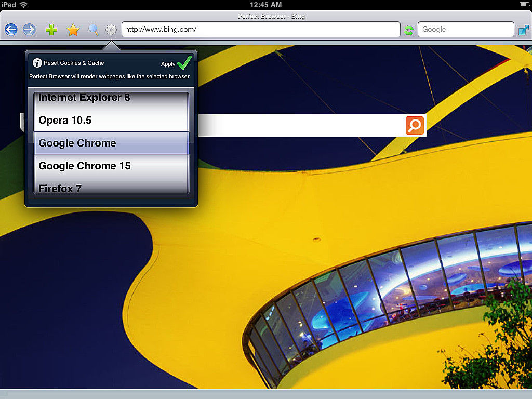The image size is (532, 399).
Task: Tap Reset Cookies & Cache
Action: pos(74,63)
